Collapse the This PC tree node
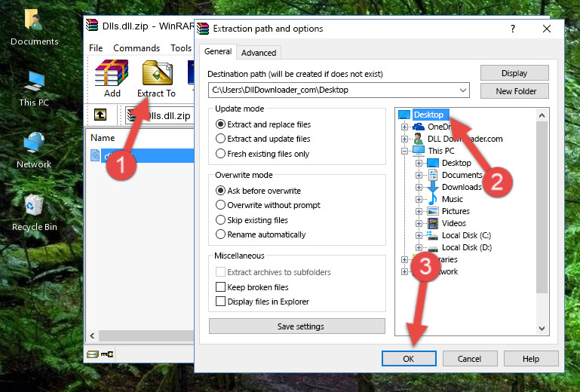 (404, 151)
